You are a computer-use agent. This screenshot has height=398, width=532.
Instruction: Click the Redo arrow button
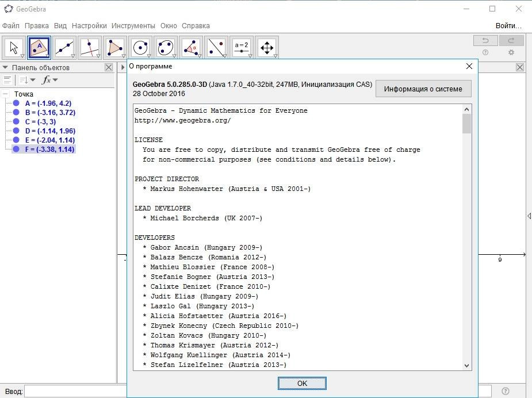click(x=511, y=41)
